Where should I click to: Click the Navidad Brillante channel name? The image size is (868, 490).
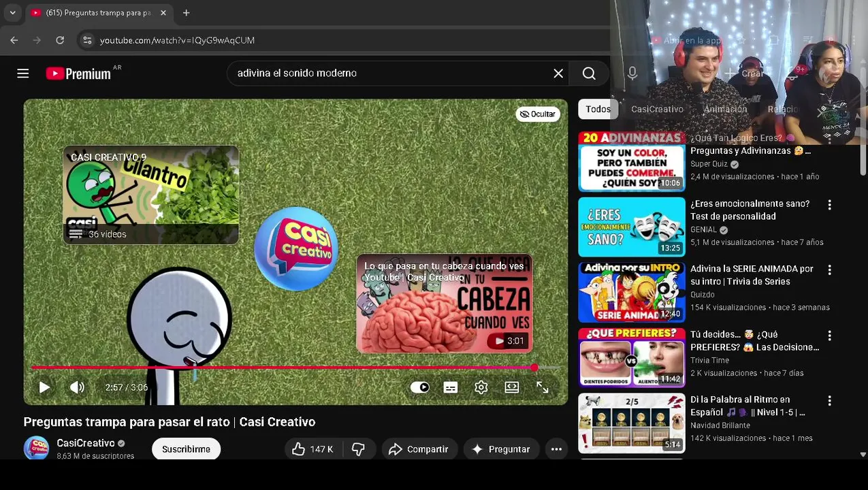point(720,425)
